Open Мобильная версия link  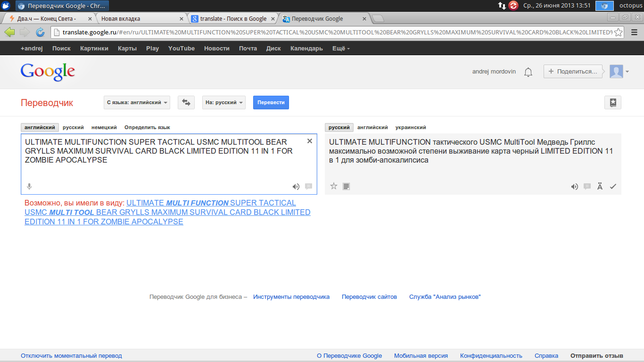tap(421, 356)
